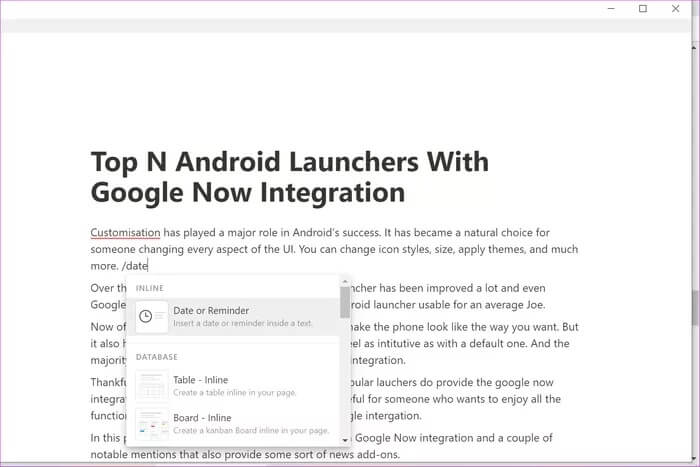Click the INLINE section header in popup

150,288
